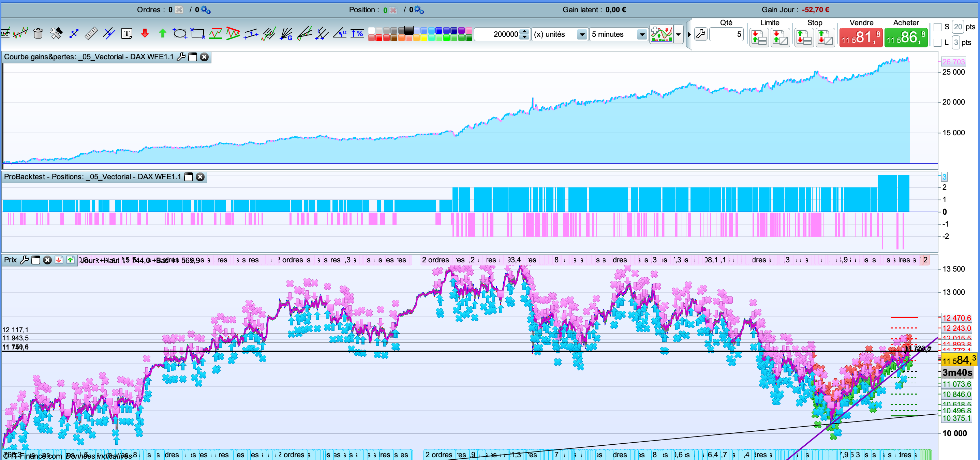The width and height of the screenshot is (980, 460).
Task: Open settings for the ProBacktest Positions panel
Action: pyautogui.click(x=188, y=177)
